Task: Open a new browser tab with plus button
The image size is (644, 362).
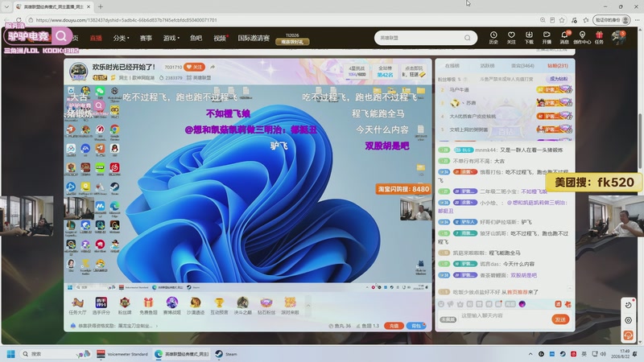Action: pos(100,6)
